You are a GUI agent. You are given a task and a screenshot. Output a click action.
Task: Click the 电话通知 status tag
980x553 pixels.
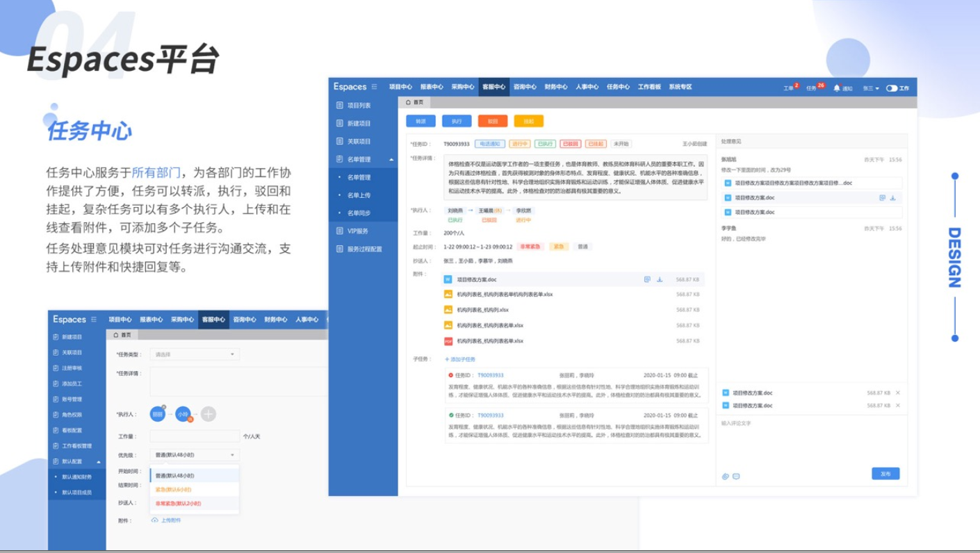click(x=489, y=144)
